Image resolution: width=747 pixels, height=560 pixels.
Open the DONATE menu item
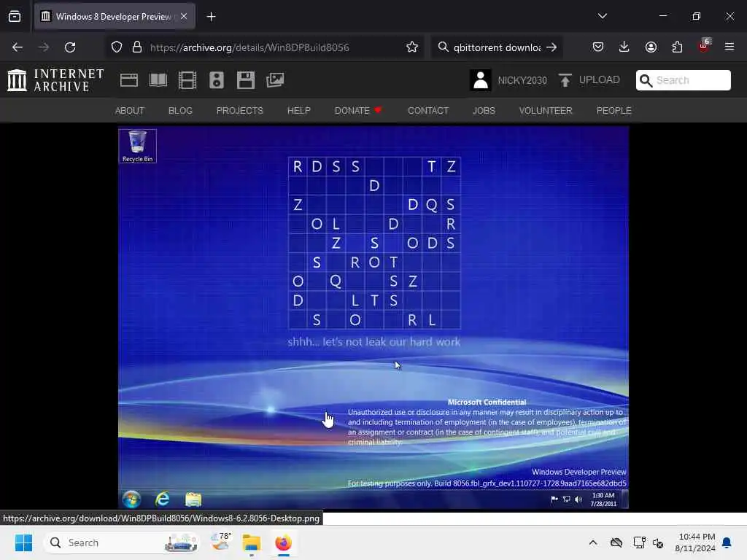(x=358, y=111)
